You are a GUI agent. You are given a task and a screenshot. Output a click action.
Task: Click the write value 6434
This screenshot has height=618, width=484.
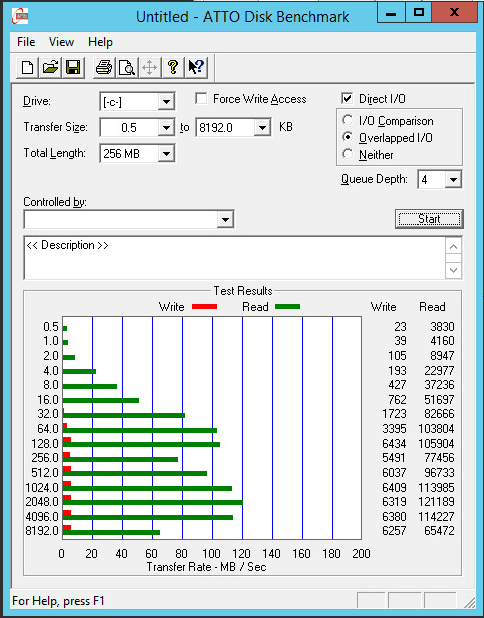(394, 443)
